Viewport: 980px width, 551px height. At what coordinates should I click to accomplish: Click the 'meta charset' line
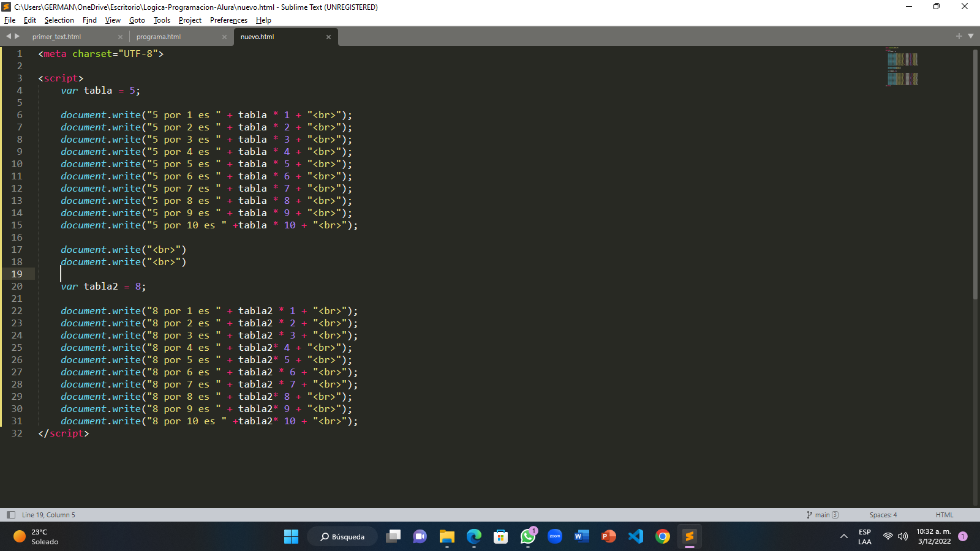pyautogui.click(x=101, y=54)
